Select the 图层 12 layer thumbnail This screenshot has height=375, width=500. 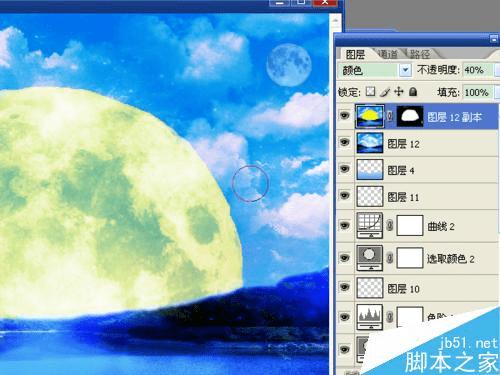pos(369,143)
